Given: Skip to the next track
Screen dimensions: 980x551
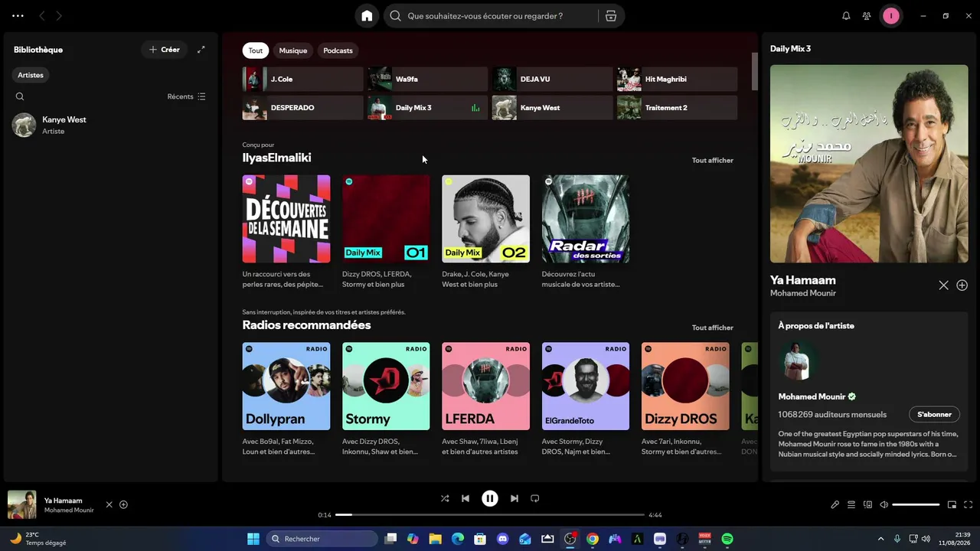Looking at the screenshot, I should (x=514, y=498).
